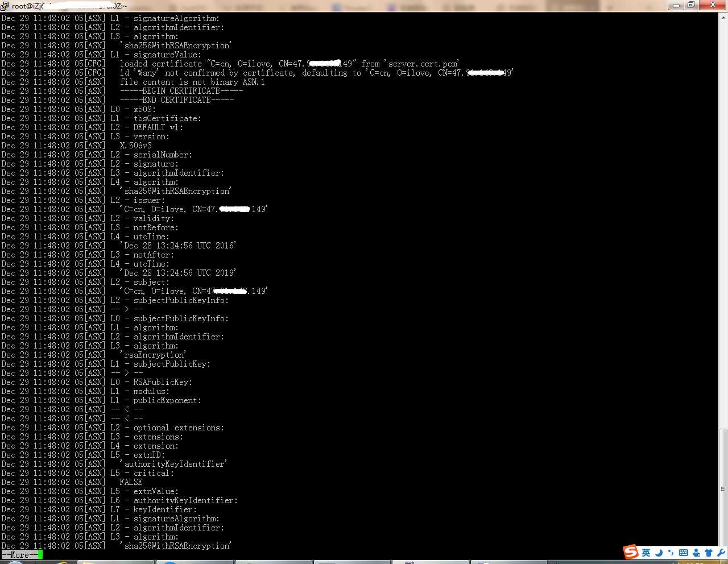Screen dimensions: 728x564
Task: Click the 'server.cert.pem' filename text
Action: pos(421,64)
